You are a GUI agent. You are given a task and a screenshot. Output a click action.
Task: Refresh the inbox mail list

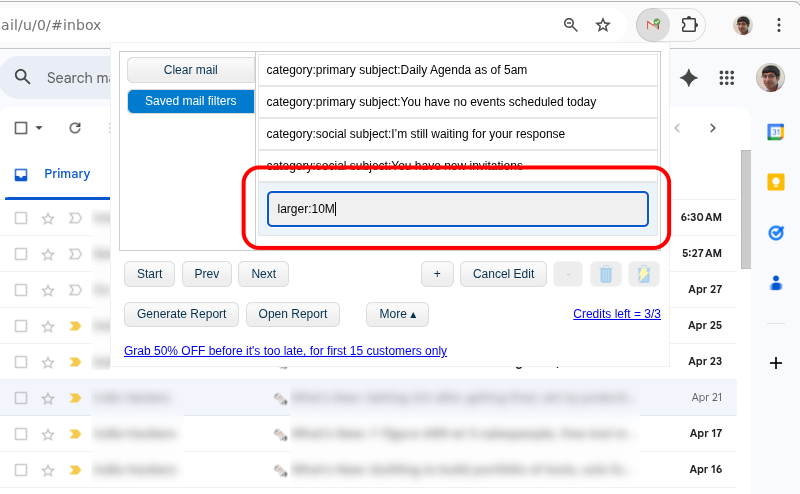coord(74,128)
